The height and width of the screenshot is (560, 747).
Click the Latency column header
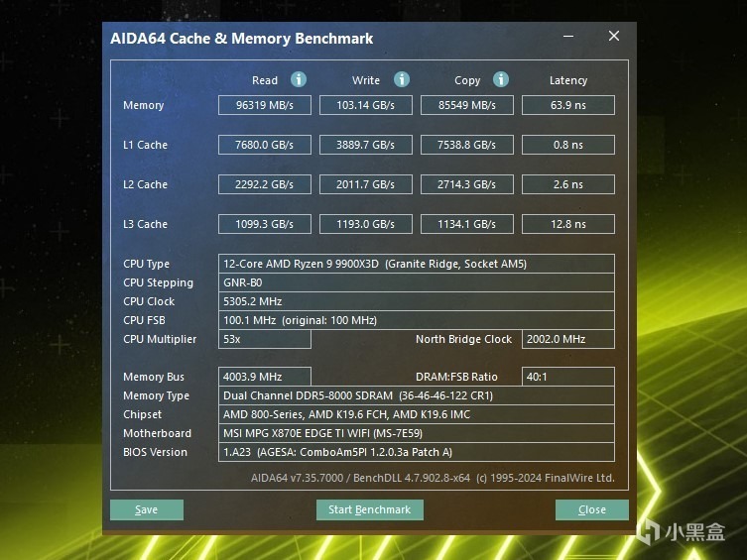[x=568, y=81]
